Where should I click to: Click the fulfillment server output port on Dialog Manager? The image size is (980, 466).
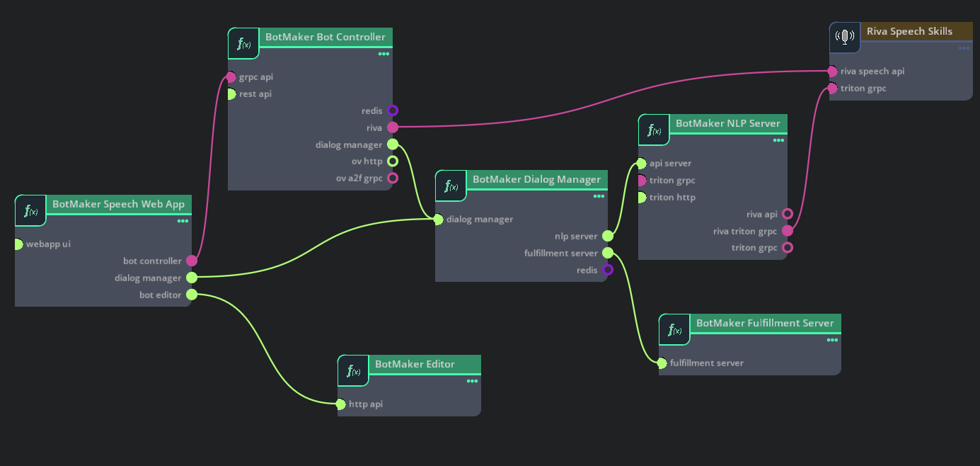click(x=608, y=254)
